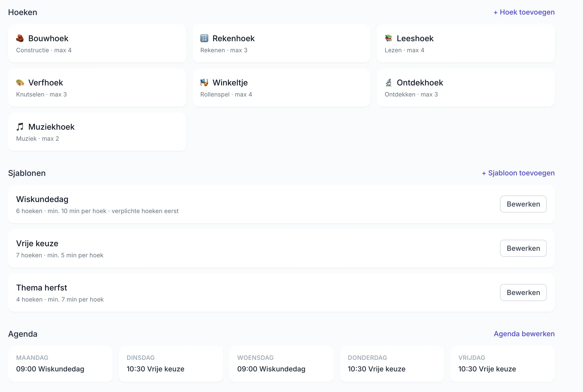Open Maandag 09:00 Wiskundedag agenda entry
Viewport: 583px width, 392px height.
[60, 364]
